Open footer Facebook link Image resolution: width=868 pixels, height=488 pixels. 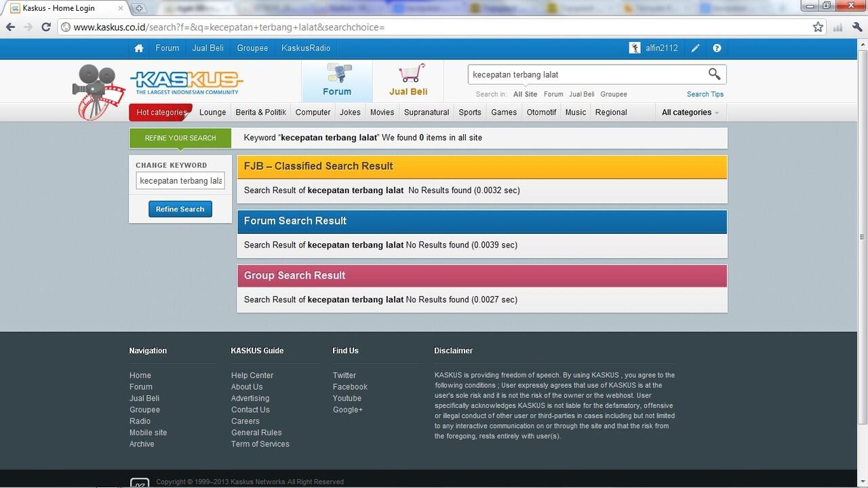coord(350,387)
